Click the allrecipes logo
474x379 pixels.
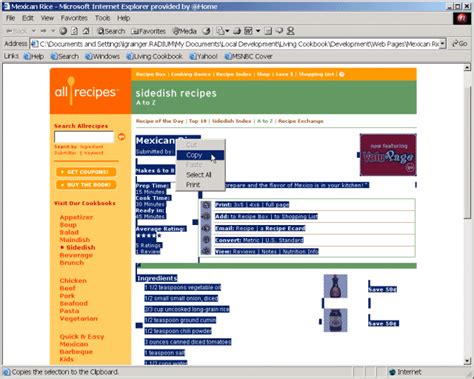(x=86, y=92)
